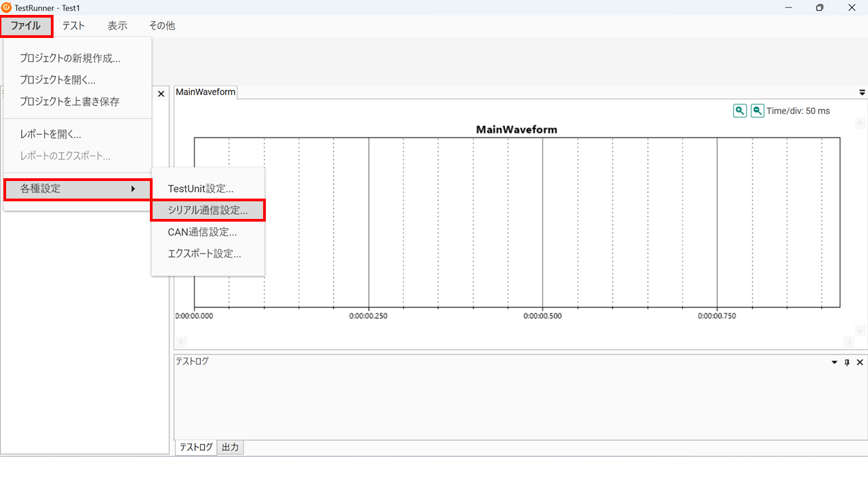868x488 pixels.
Task: Choose CAN通信設定... menu entry
Action: pyautogui.click(x=202, y=232)
